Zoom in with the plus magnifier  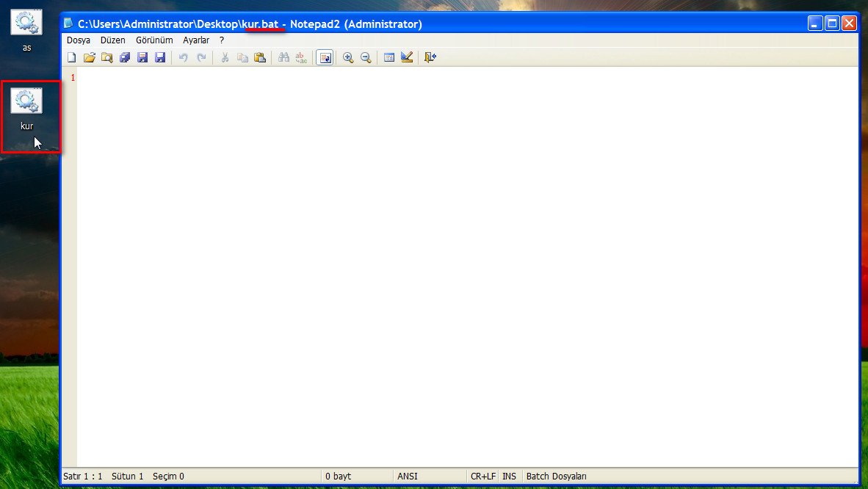pyautogui.click(x=348, y=57)
